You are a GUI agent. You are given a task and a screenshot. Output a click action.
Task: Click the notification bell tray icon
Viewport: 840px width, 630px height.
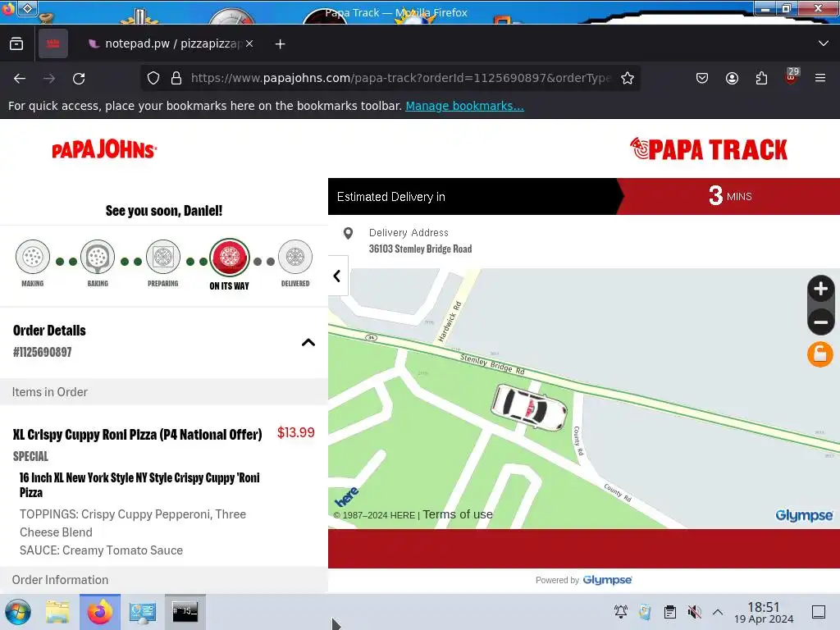click(621, 612)
